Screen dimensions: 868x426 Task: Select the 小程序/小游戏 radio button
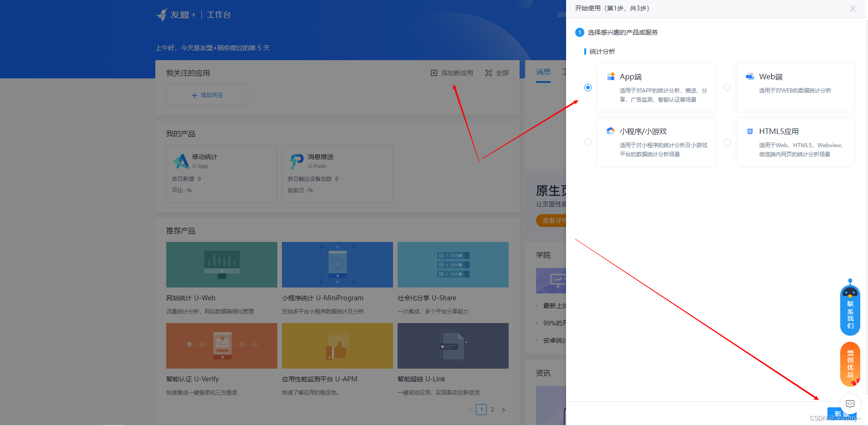[x=588, y=142]
